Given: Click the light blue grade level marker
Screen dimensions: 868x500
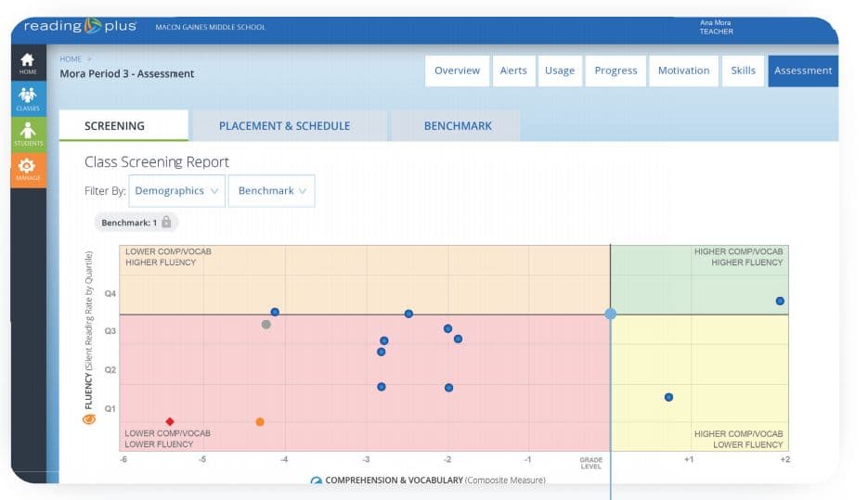Looking at the screenshot, I should click(x=611, y=314).
